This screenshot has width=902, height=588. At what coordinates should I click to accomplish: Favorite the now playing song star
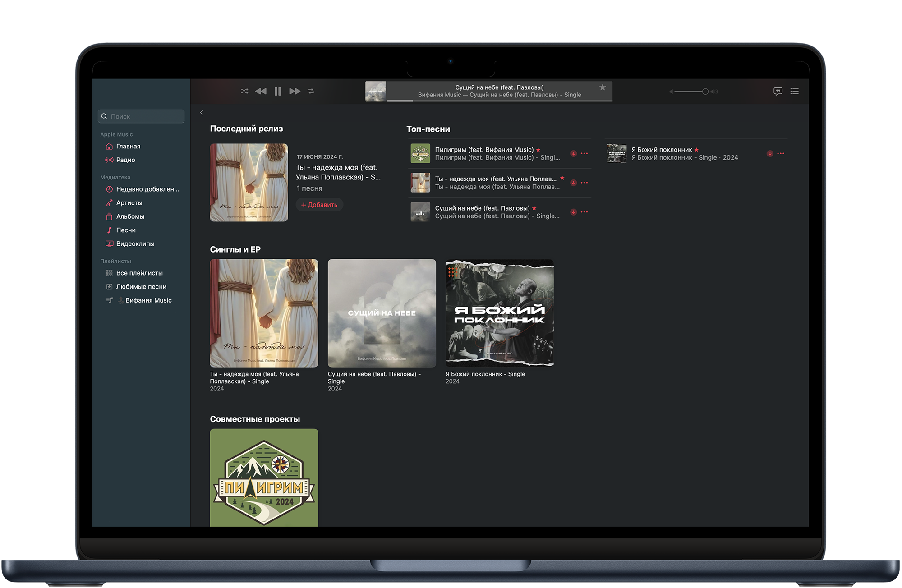pyautogui.click(x=602, y=87)
